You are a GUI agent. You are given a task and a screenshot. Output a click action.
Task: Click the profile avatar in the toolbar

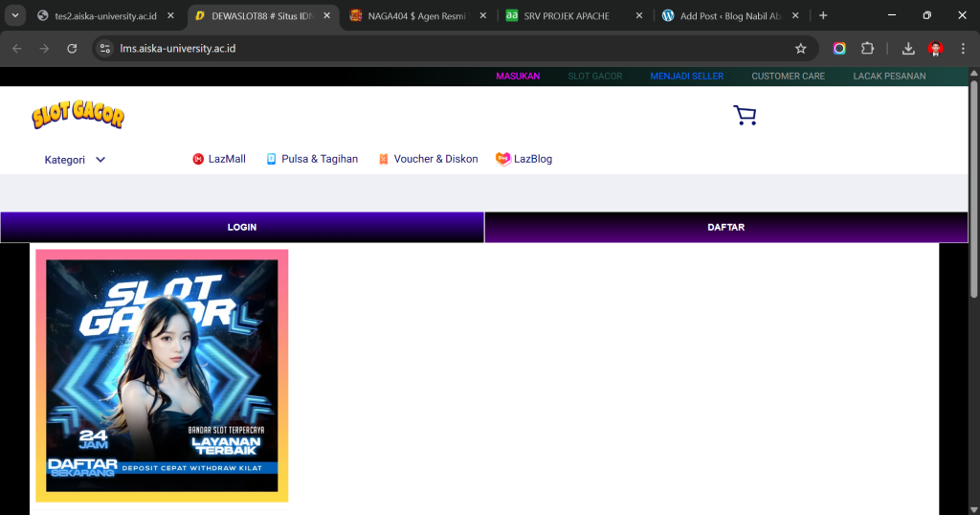coord(936,49)
